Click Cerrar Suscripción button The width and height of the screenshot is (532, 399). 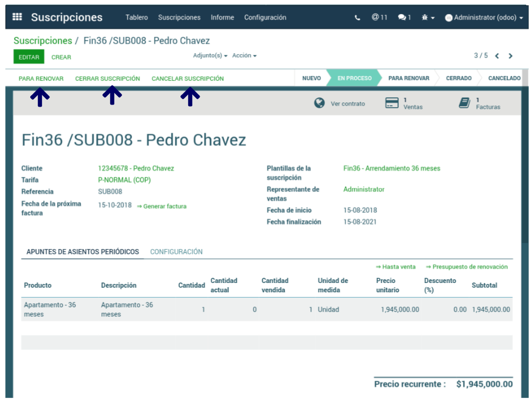pos(108,79)
